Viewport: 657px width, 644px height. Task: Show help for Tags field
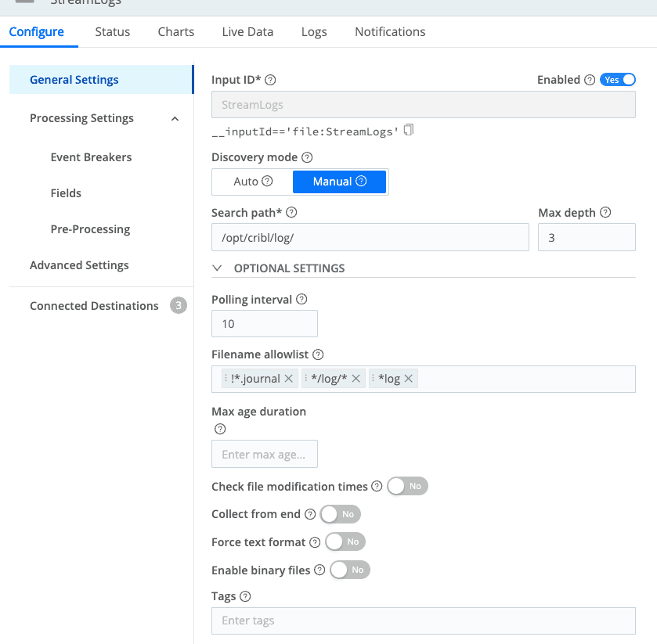tap(245, 596)
